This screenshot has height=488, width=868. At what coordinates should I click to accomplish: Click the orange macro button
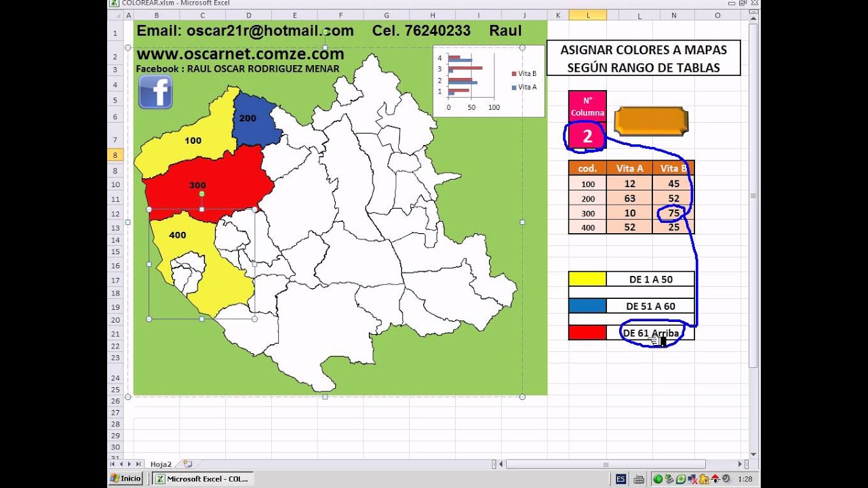[651, 121]
